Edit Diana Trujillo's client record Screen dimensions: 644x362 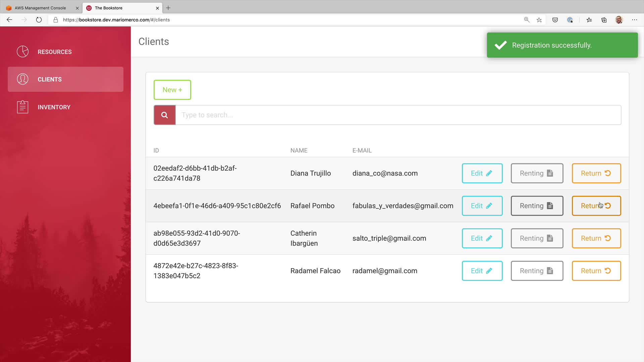point(482,173)
